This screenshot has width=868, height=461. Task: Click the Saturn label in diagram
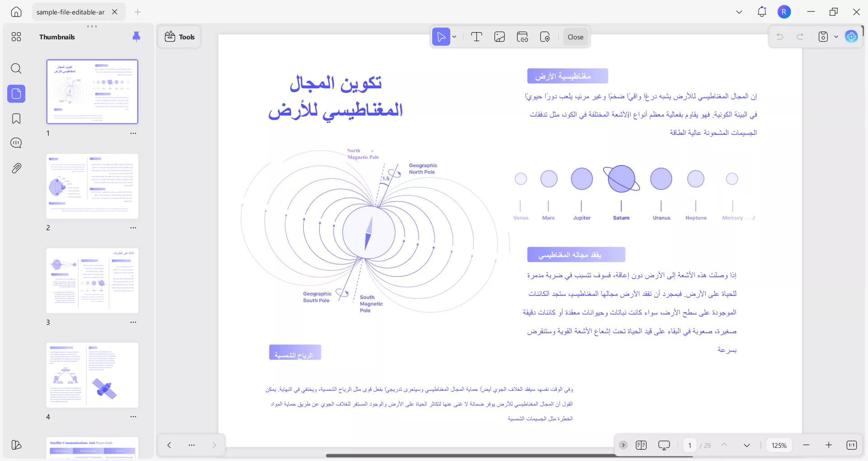click(621, 218)
